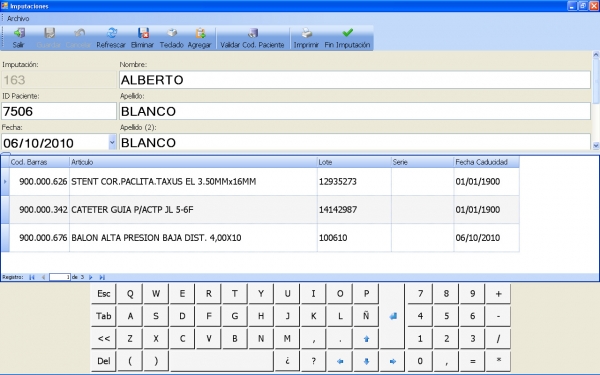Click the Agregar add icon

click(200, 33)
